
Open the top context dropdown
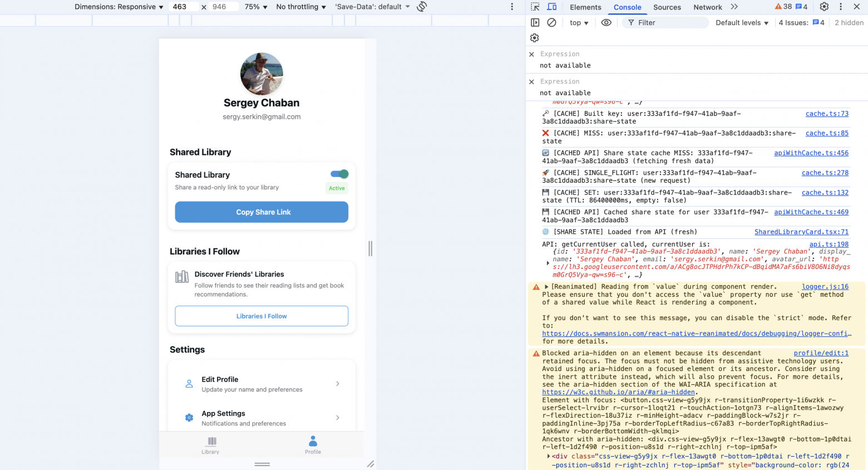point(579,23)
